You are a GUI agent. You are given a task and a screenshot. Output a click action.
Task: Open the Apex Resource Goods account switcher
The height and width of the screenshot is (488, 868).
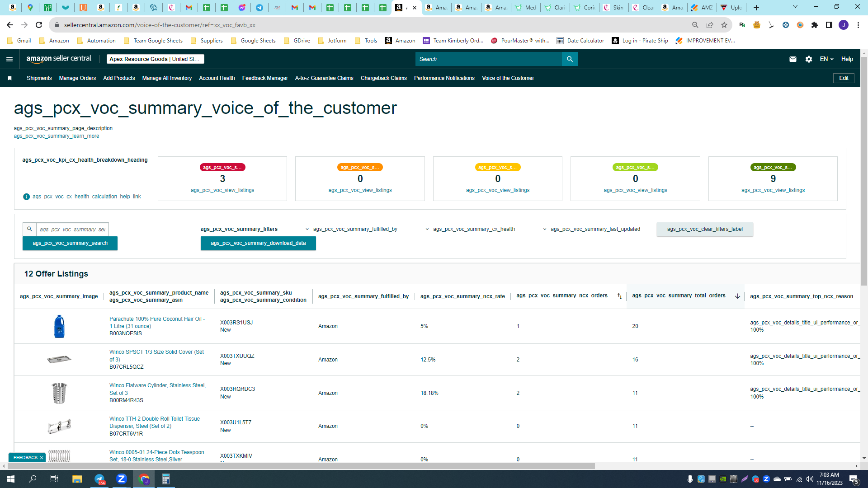pos(156,59)
